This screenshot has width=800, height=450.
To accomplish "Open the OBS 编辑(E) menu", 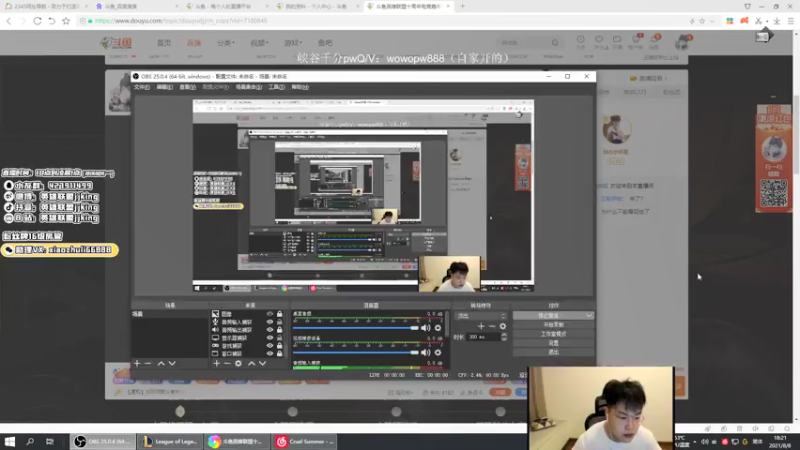I will pos(164,87).
